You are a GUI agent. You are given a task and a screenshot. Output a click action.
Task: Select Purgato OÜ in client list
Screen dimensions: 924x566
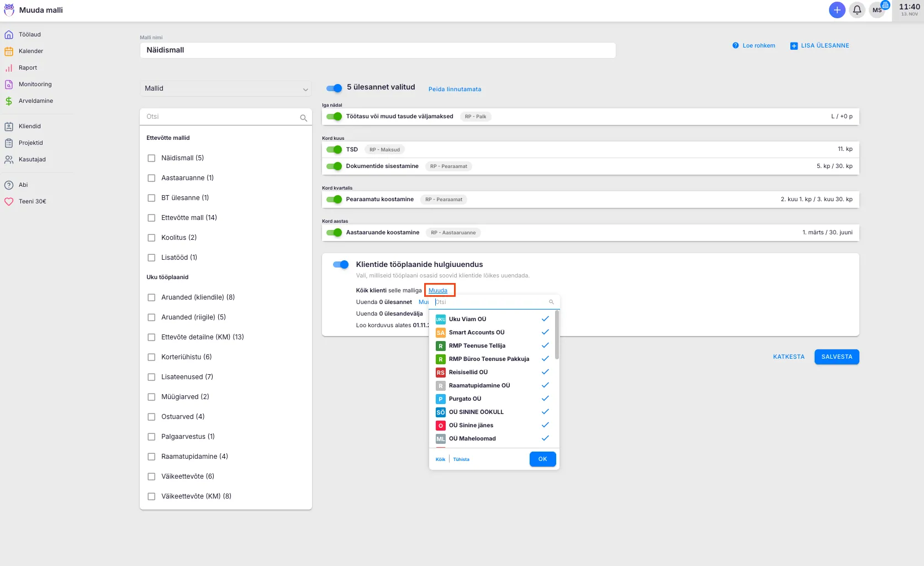[x=465, y=399]
